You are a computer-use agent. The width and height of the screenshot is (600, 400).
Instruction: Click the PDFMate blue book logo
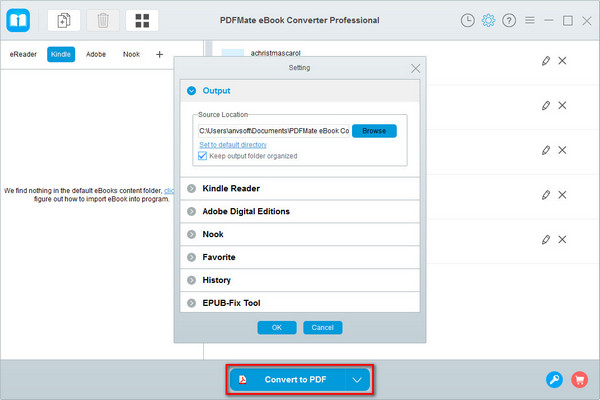[x=18, y=20]
